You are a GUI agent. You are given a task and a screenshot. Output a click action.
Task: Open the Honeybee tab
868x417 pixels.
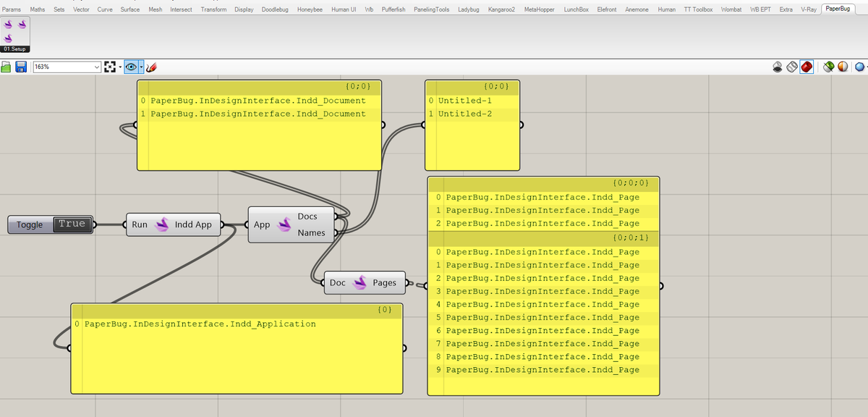310,9
